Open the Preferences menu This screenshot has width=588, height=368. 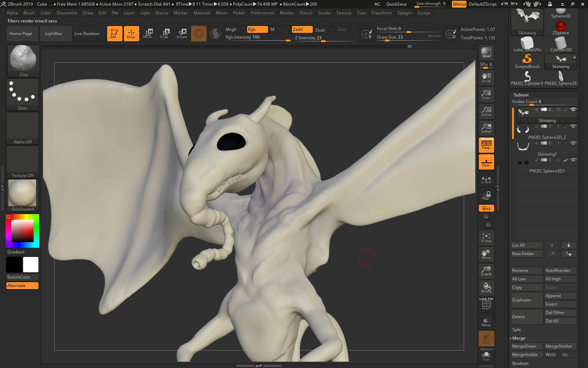pyautogui.click(x=262, y=13)
